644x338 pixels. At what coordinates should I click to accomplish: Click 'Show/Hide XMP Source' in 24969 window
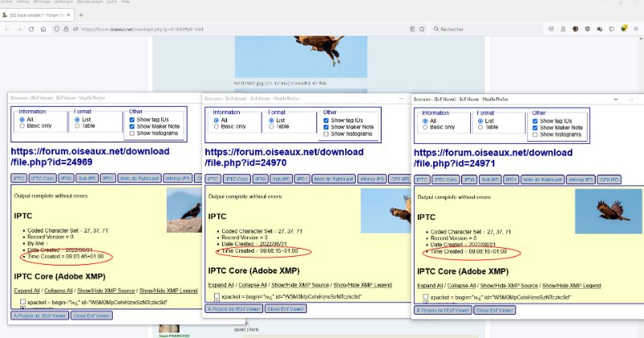[106, 291]
